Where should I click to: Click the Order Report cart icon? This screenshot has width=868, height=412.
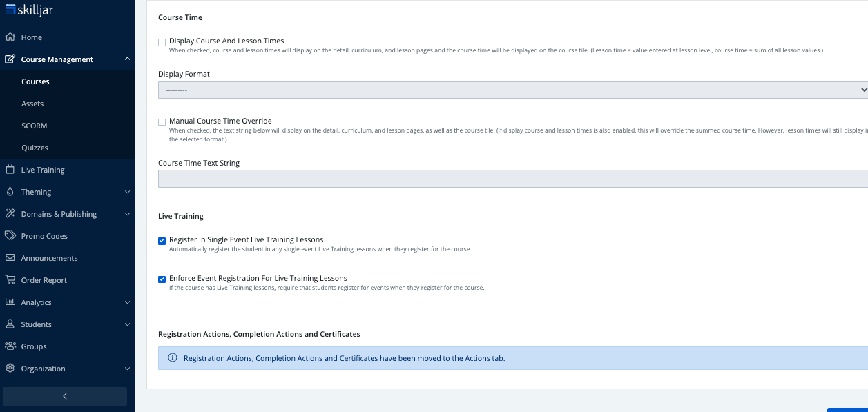10,280
